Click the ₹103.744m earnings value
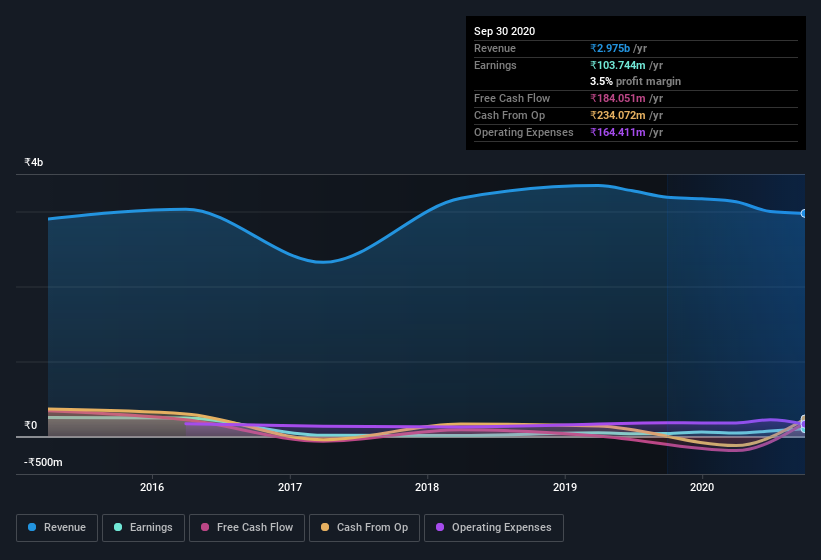Image resolution: width=821 pixels, height=560 pixels. click(x=618, y=65)
